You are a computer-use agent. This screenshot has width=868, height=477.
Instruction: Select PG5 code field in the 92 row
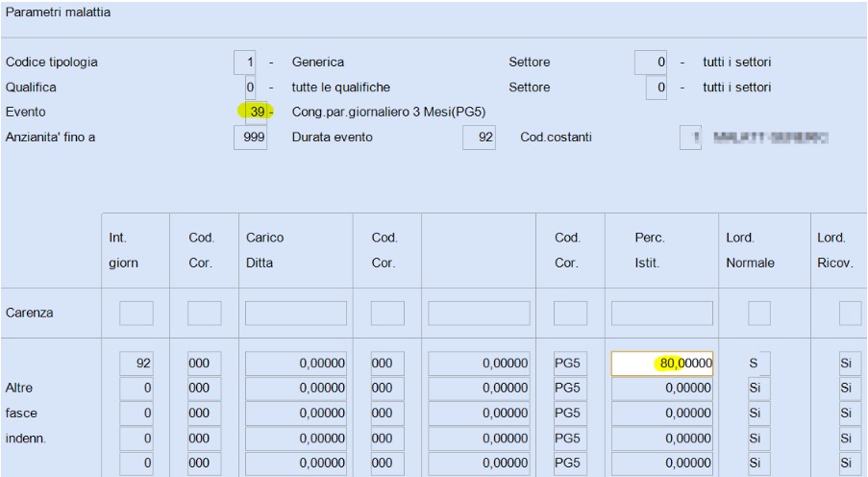tap(570, 364)
